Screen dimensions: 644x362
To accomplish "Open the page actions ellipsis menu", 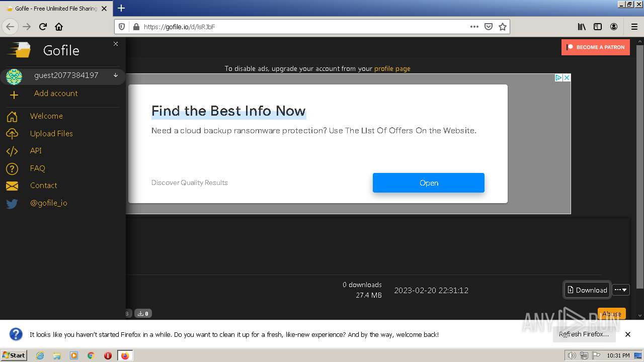I will 474,27.
